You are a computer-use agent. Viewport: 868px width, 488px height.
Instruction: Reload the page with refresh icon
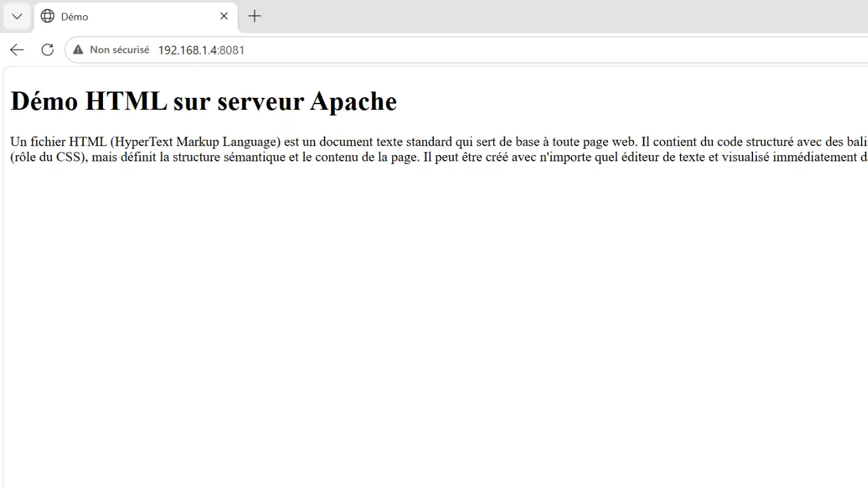[48, 50]
